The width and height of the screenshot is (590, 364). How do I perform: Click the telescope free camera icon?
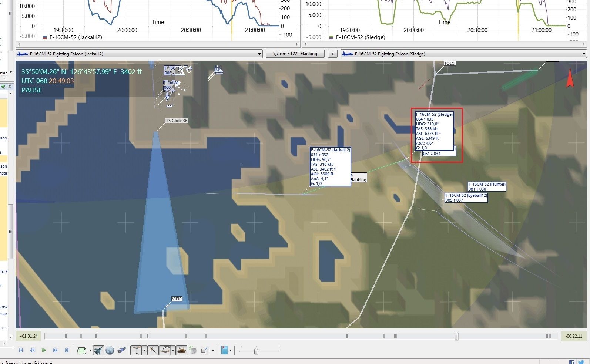[x=121, y=350]
